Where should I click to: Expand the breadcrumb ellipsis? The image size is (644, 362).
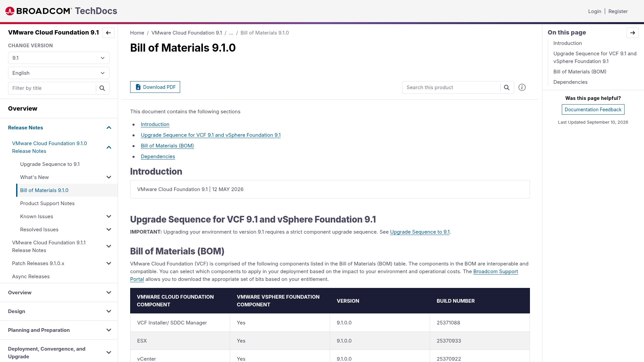(231, 33)
